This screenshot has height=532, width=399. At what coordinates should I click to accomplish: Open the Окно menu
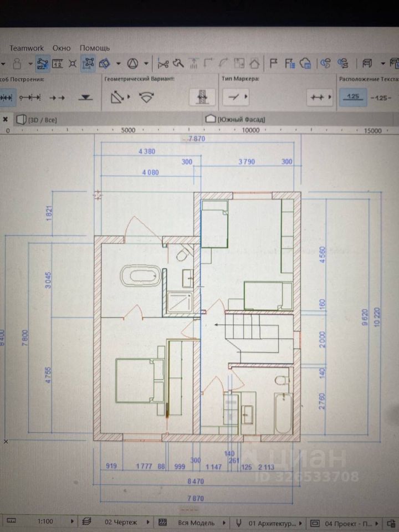pos(62,48)
